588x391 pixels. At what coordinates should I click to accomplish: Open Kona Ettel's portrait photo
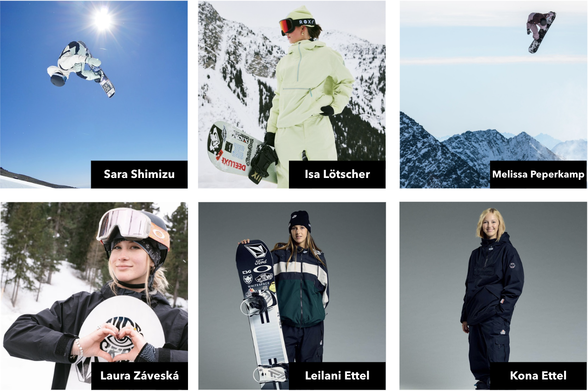(493, 296)
